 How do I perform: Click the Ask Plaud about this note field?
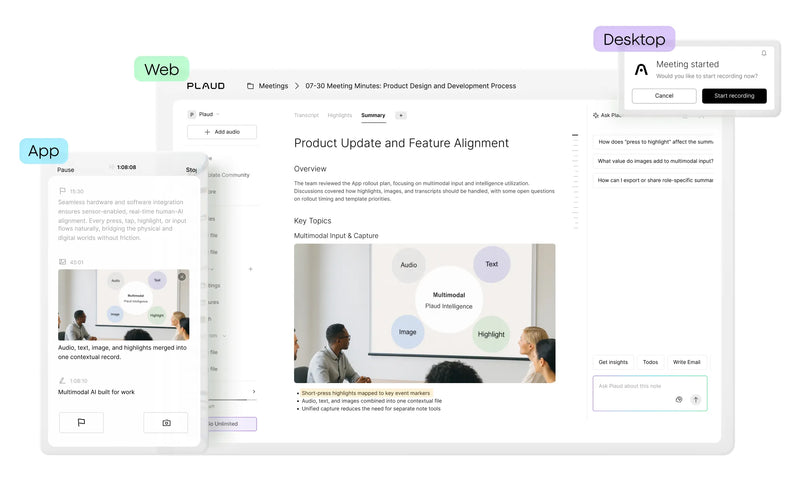[640, 386]
